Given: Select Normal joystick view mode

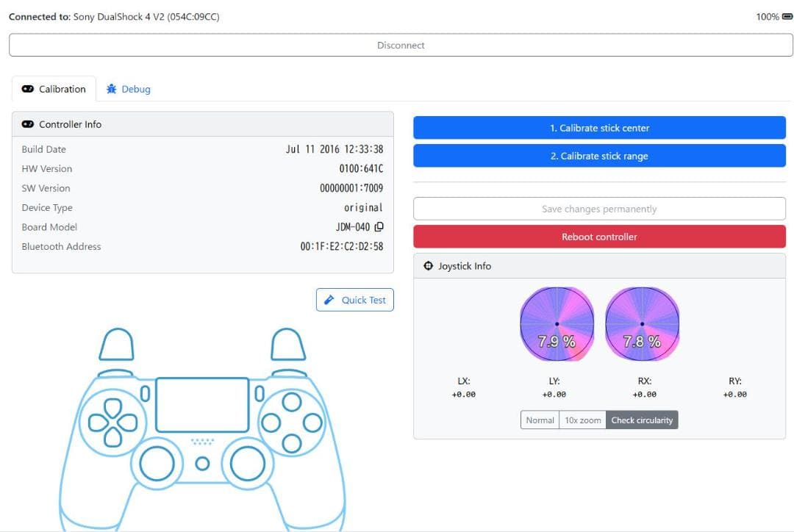Looking at the screenshot, I should tap(540, 420).
